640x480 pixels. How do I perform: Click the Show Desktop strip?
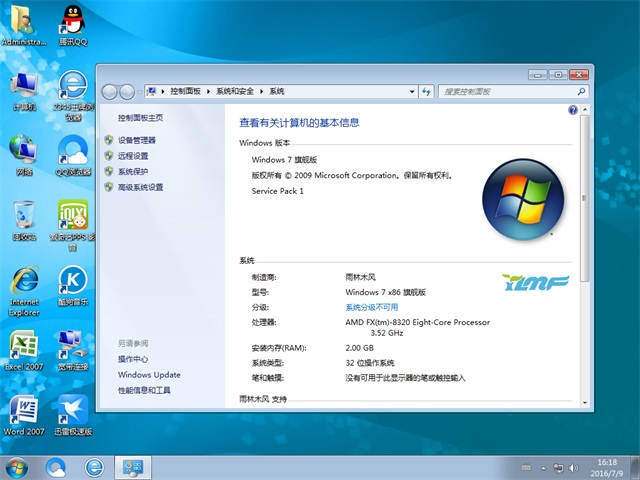pyautogui.click(x=635, y=468)
